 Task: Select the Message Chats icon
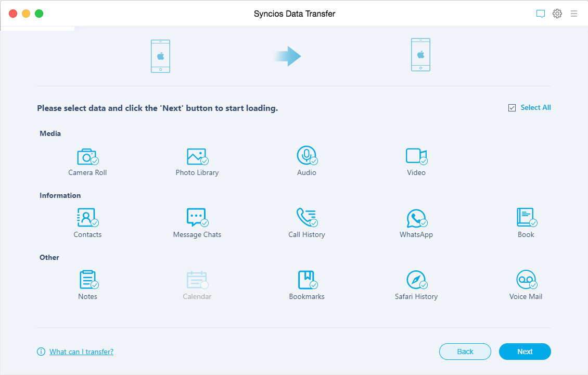197,218
